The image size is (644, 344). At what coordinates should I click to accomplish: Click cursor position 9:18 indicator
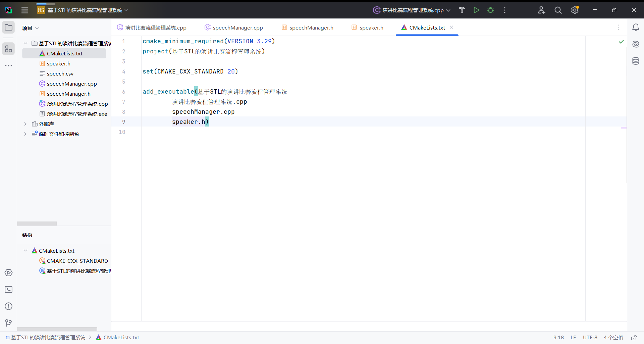coord(558,338)
